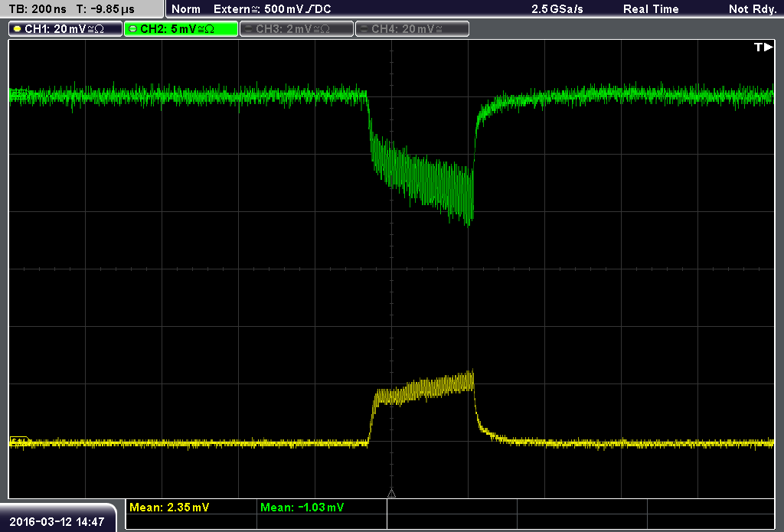Screen dimensions: 784x532
Task: Click the 2.5 GSa/s sample rate readout
Action: 557,9
